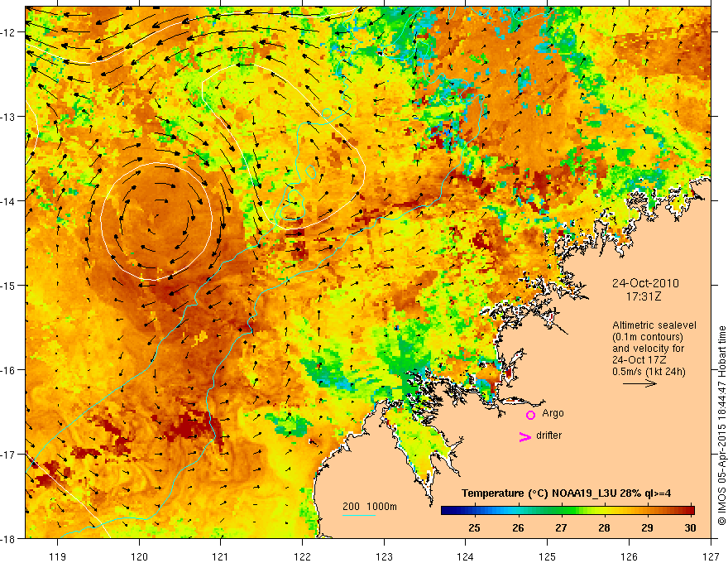Click the longitude axis label 125

tap(548, 556)
